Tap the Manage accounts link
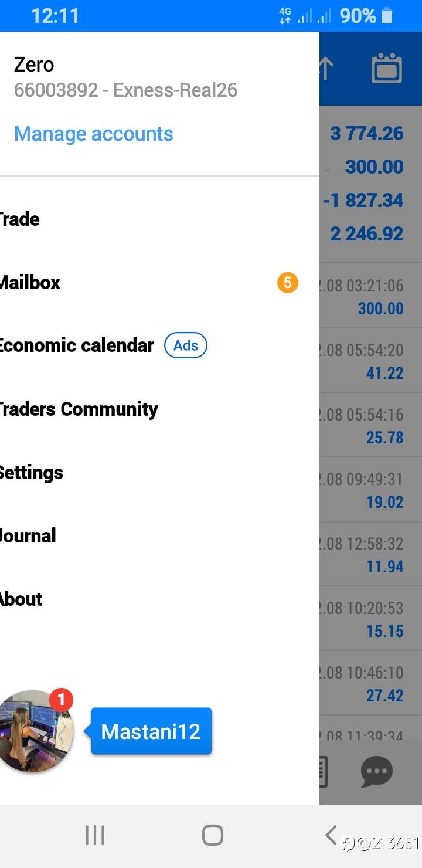The height and width of the screenshot is (868, 422). (x=94, y=134)
